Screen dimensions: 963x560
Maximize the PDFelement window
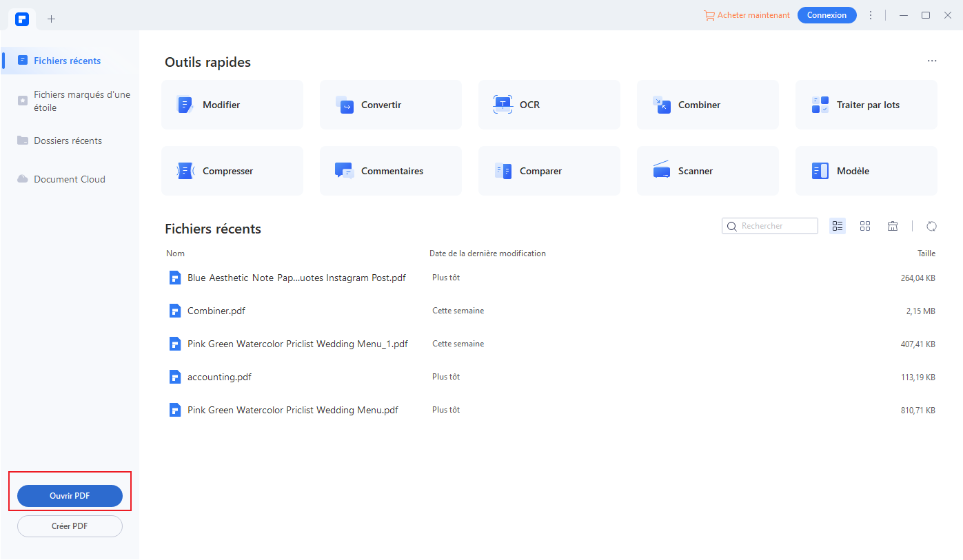[926, 15]
